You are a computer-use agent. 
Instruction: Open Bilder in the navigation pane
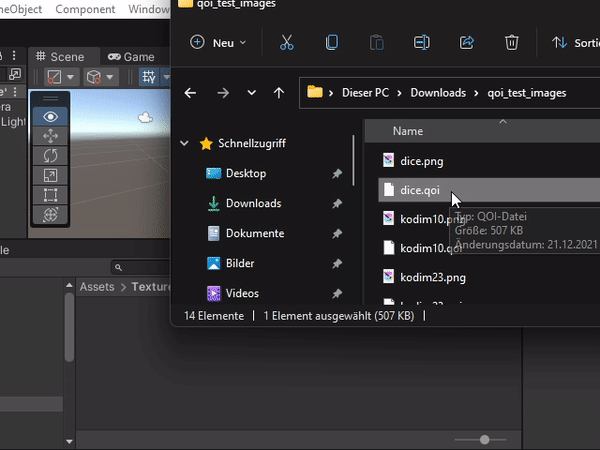pos(240,263)
